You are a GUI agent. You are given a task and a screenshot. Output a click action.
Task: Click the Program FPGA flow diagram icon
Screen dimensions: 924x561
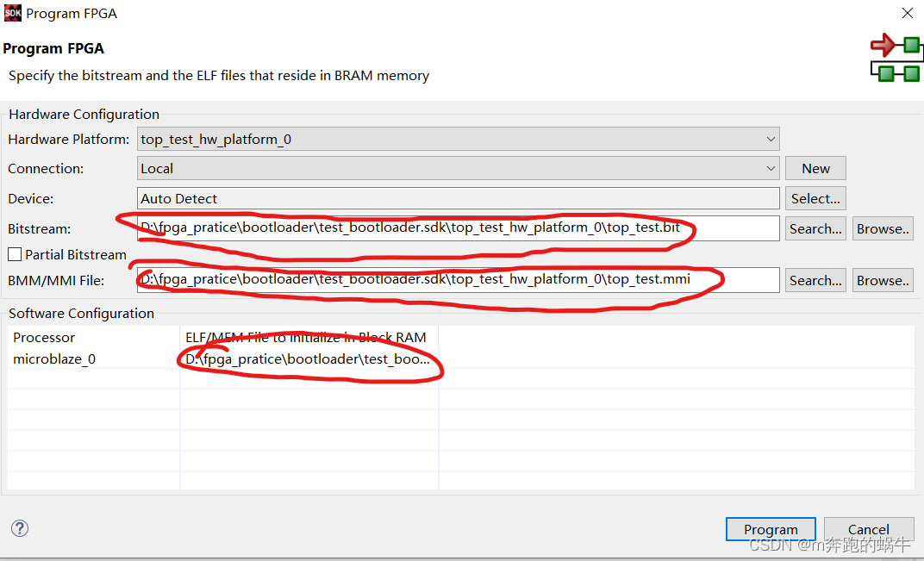(896, 57)
